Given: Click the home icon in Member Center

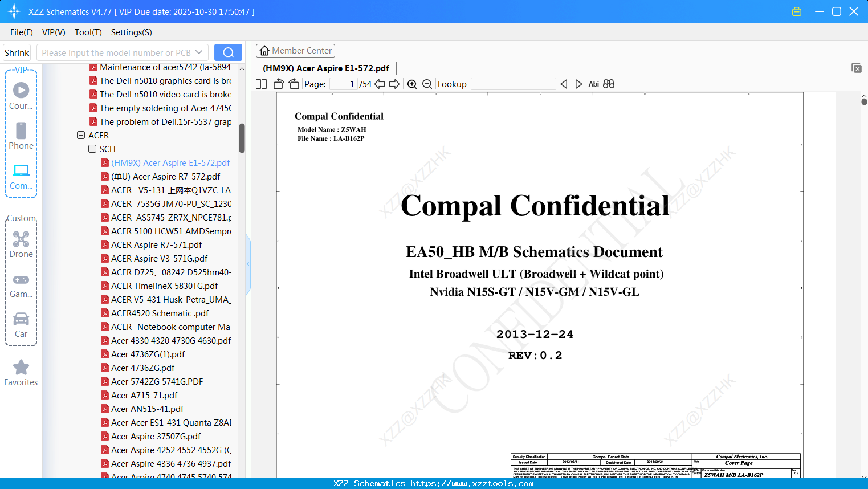Looking at the screenshot, I should [x=264, y=51].
